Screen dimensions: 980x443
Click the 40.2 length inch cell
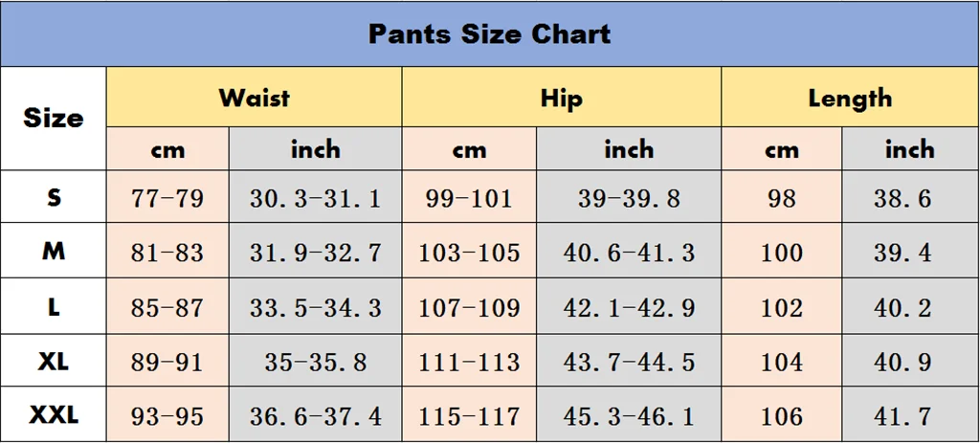point(911,306)
